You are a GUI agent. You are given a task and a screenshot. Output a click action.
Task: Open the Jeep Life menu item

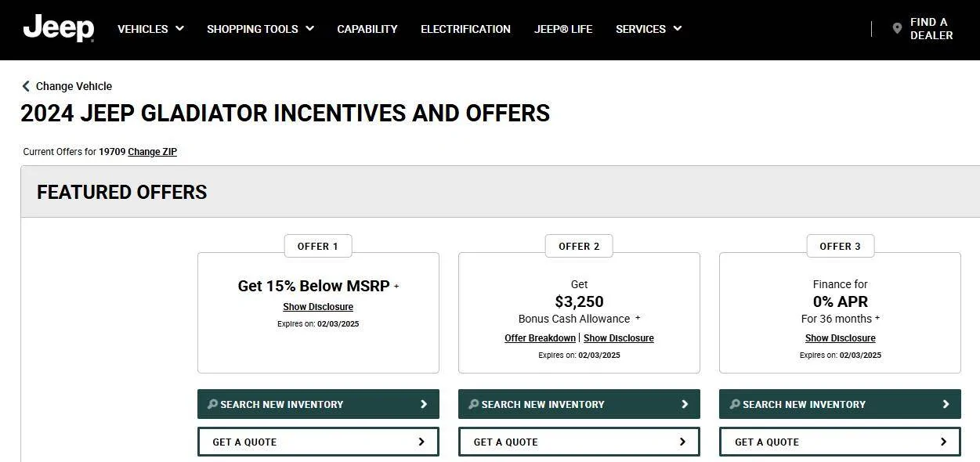point(563,29)
